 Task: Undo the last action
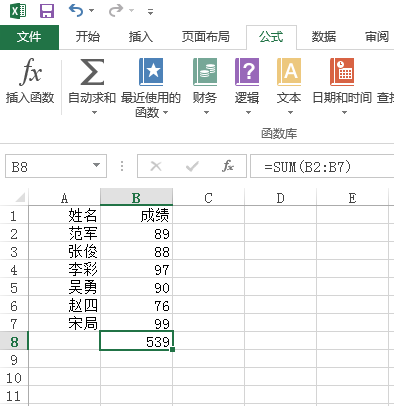76,11
